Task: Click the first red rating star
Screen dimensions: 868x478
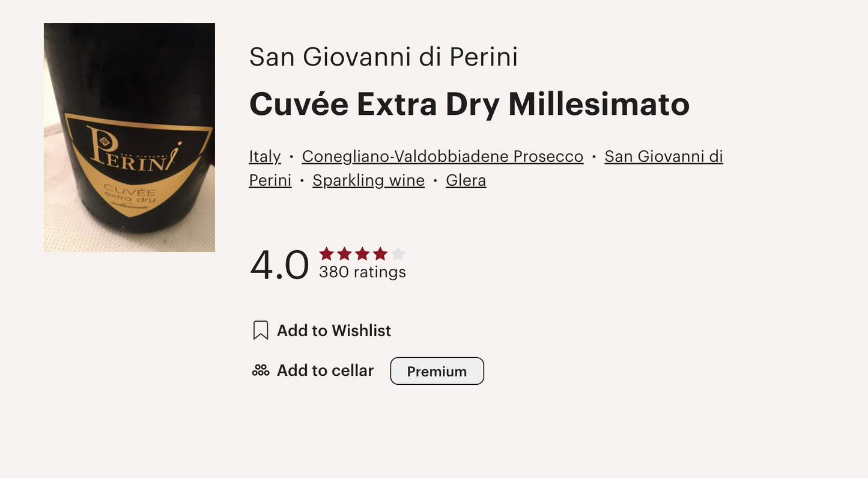Action: 326,254
